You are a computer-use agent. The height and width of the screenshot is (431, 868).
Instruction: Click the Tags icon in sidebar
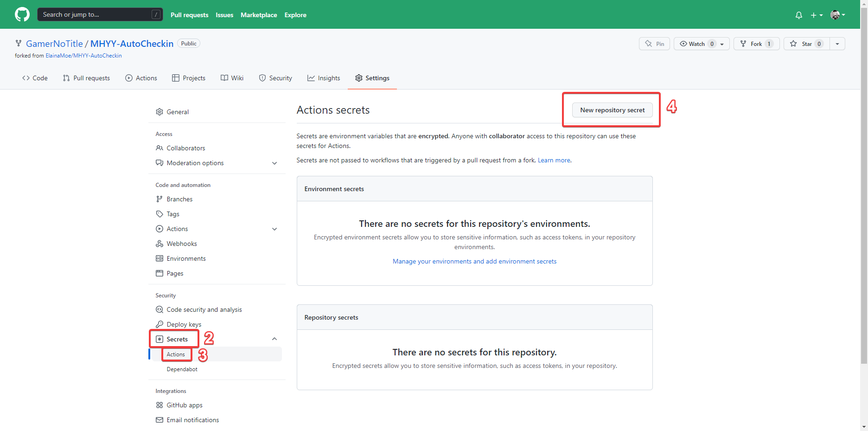click(x=160, y=214)
